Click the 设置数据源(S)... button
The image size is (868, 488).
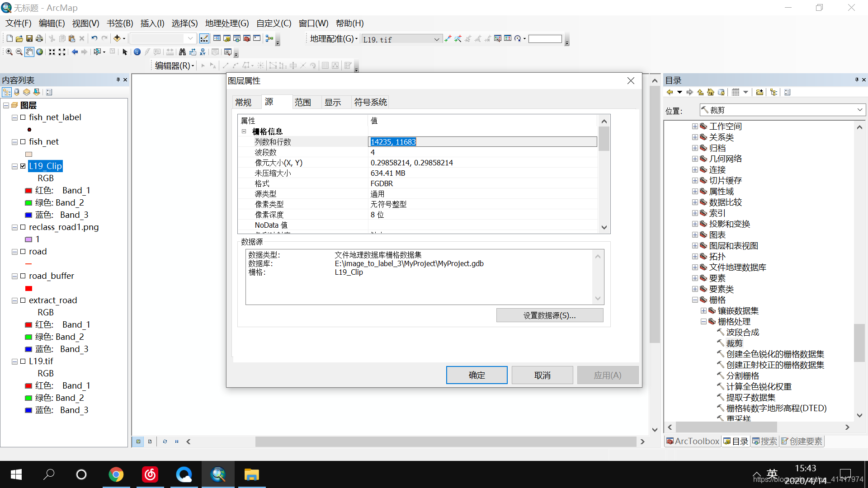(549, 315)
